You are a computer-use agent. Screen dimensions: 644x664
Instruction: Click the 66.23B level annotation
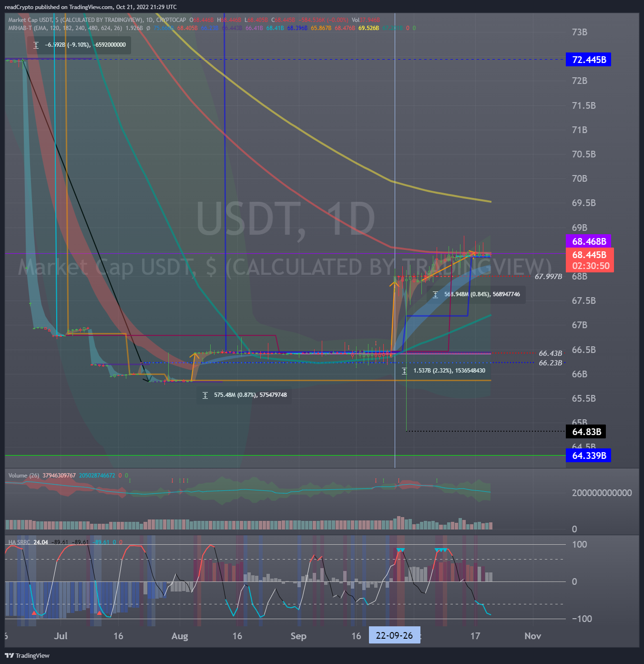point(550,363)
